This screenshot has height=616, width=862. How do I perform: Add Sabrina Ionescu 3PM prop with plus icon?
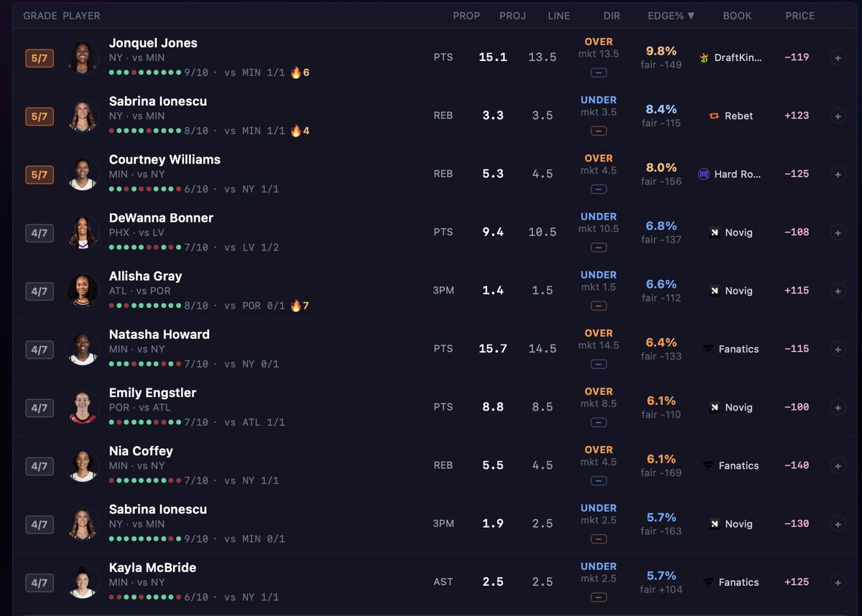point(838,523)
